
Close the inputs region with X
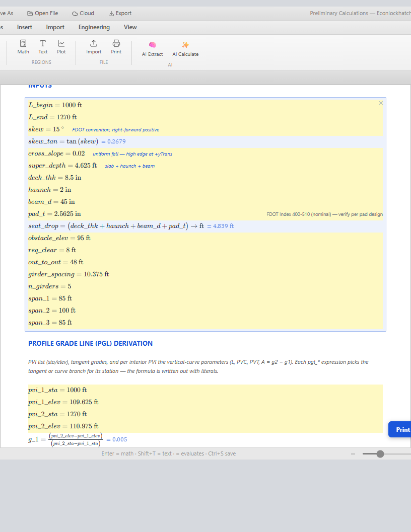(x=381, y=103)
